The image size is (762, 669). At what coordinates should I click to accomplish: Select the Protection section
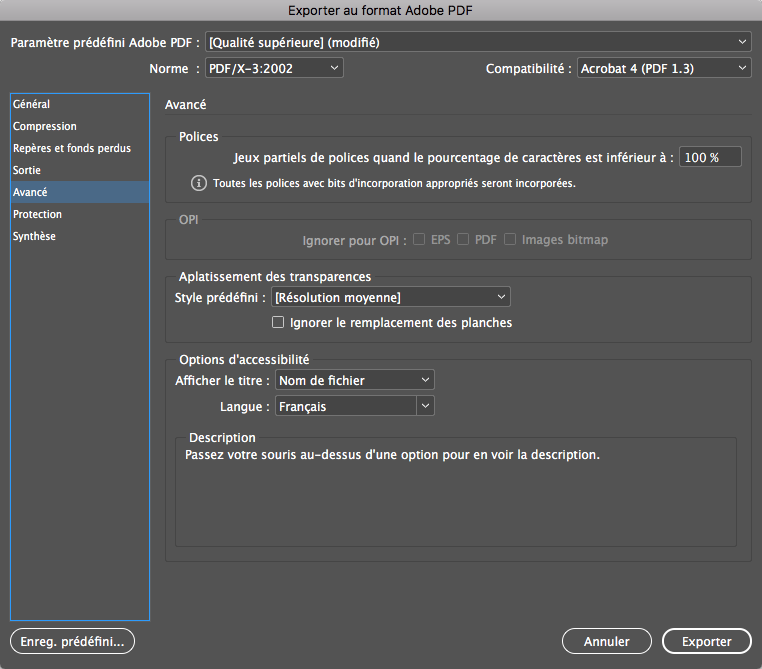38,214
